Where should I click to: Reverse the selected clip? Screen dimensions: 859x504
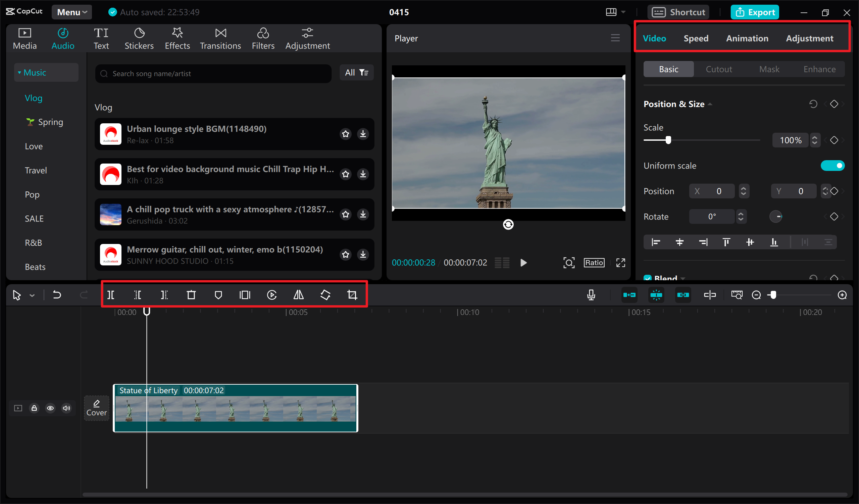272,295
